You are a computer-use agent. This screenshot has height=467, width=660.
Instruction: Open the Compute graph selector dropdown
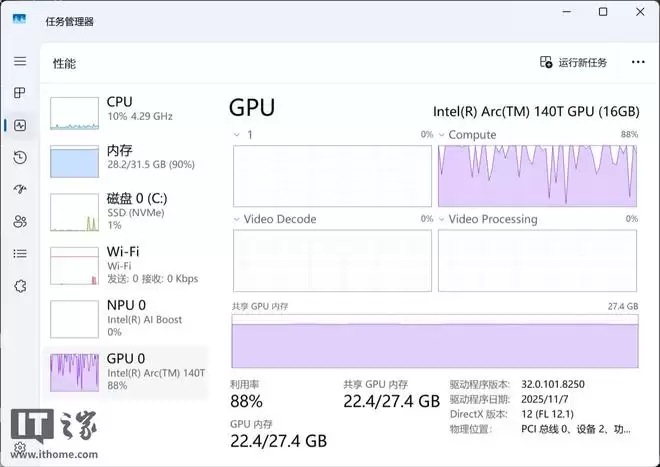click(442, 134)
